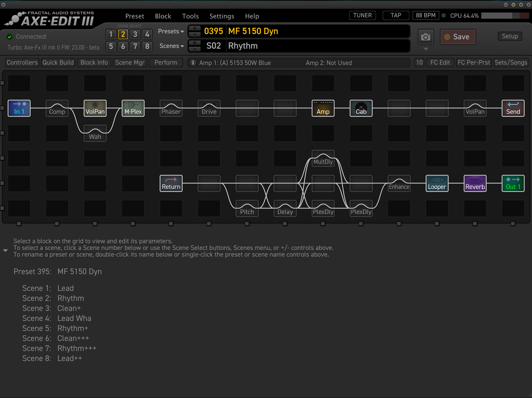Open the Presets dropdown
The height and width of the screenshot is (398, 532).
(x=171, y=31)
